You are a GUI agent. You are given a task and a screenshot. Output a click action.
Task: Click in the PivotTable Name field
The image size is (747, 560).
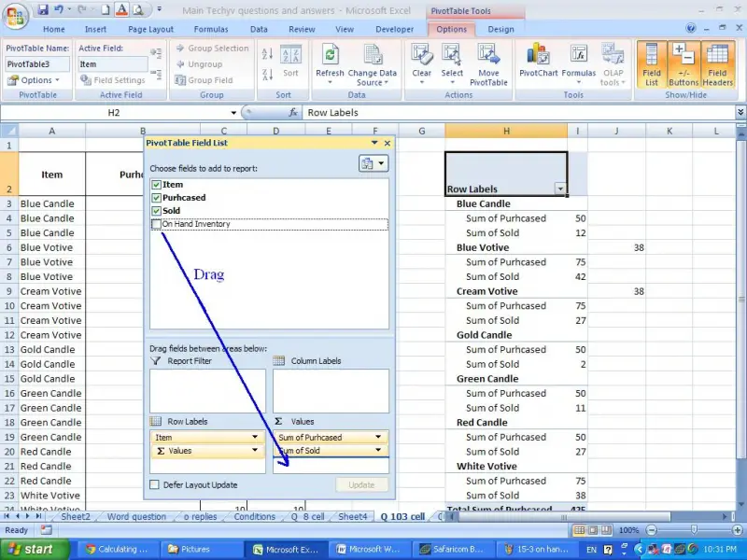coord(37,64)
